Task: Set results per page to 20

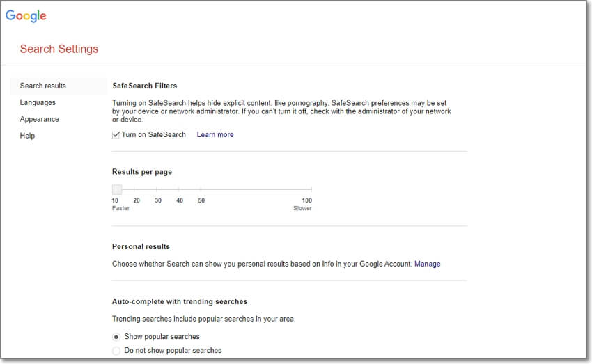Action: 137,189
